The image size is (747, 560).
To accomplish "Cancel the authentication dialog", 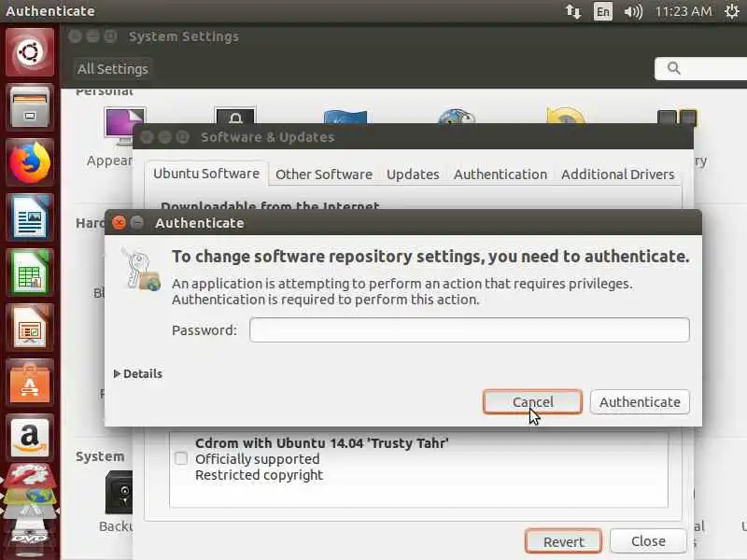I will 532,402.
